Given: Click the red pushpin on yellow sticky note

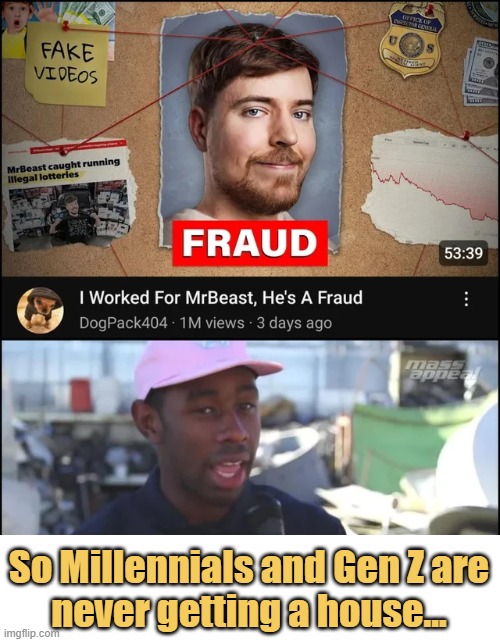Looking at the screenshot, I should 66,26.
